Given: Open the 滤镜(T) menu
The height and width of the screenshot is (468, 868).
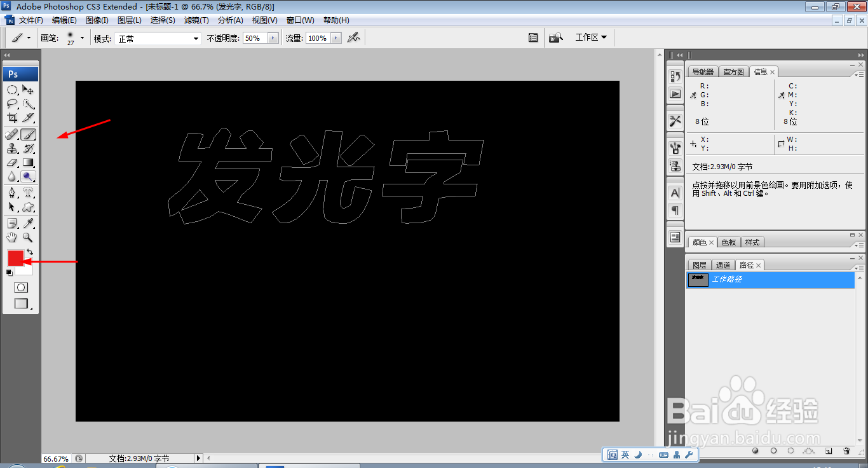Looking at the screenshot, I should [196, 20].
